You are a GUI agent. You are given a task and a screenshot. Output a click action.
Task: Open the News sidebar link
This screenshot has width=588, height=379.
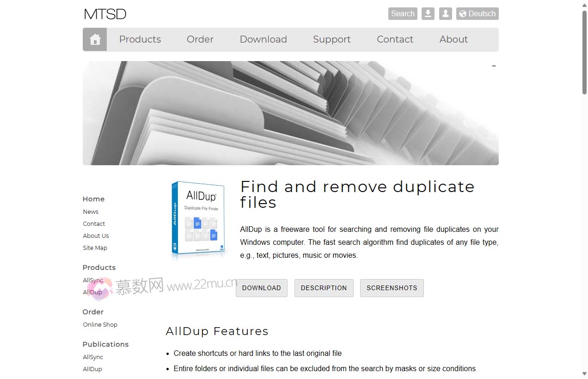coord(91,211)
